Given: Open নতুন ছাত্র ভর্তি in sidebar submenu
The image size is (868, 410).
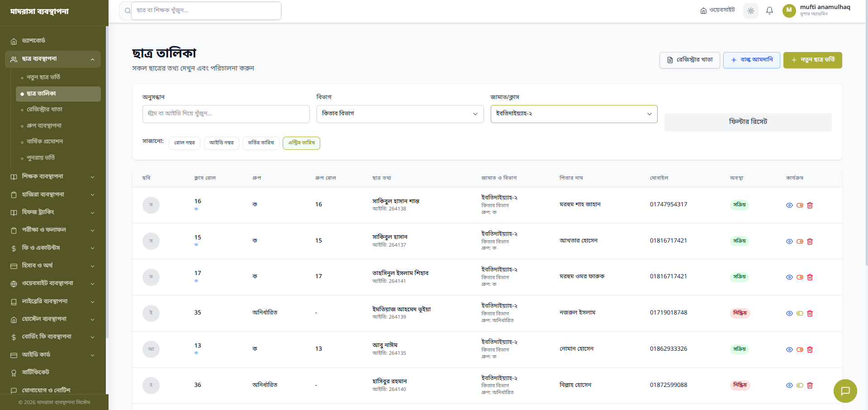Looking at the screenshot, I should click(x=58, y=77).
